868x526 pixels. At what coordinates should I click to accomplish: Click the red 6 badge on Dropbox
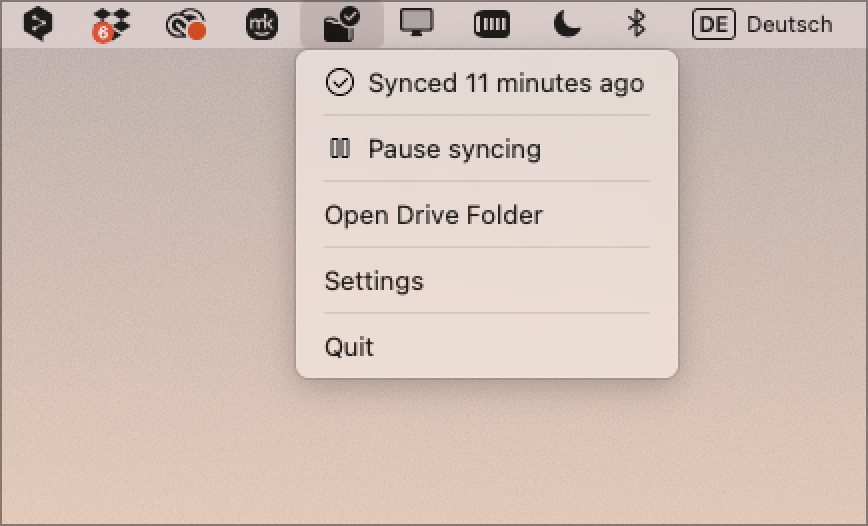101,33
